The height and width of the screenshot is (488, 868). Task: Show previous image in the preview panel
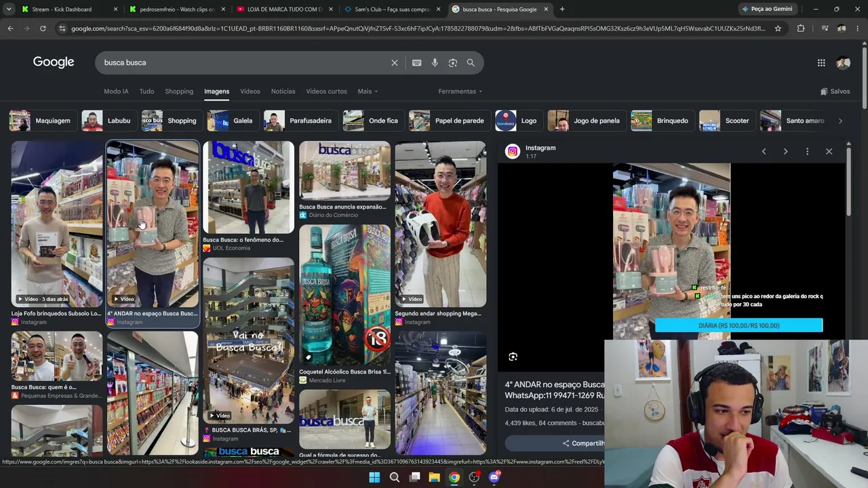(x=764, y=151)
